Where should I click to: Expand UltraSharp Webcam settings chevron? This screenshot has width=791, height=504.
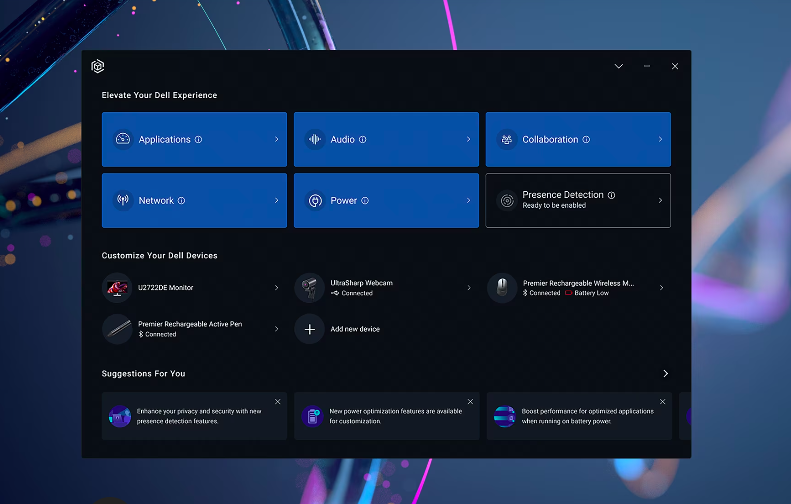[x=469, y=288]
